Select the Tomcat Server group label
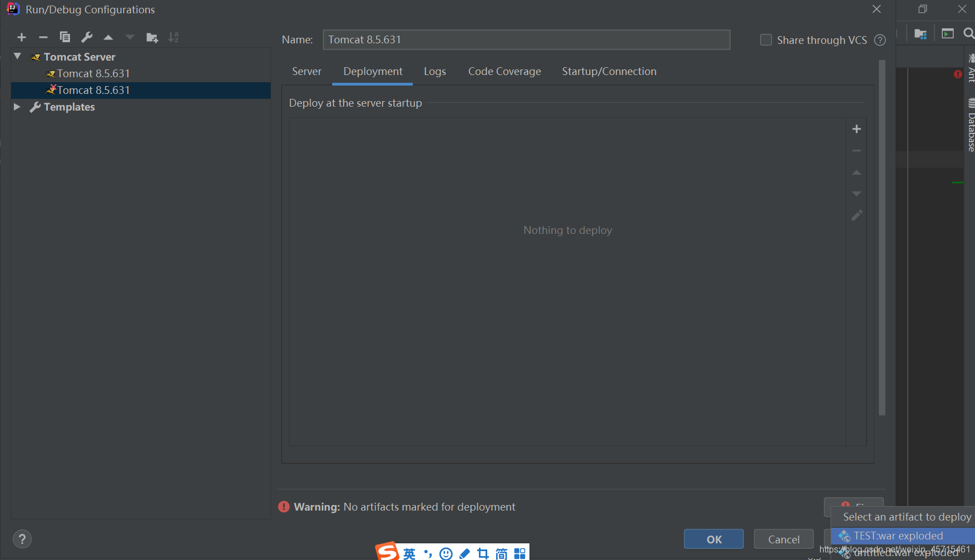The width and height of the screenshot is (975, 560). pyautogui.click(x=79, y=57)
